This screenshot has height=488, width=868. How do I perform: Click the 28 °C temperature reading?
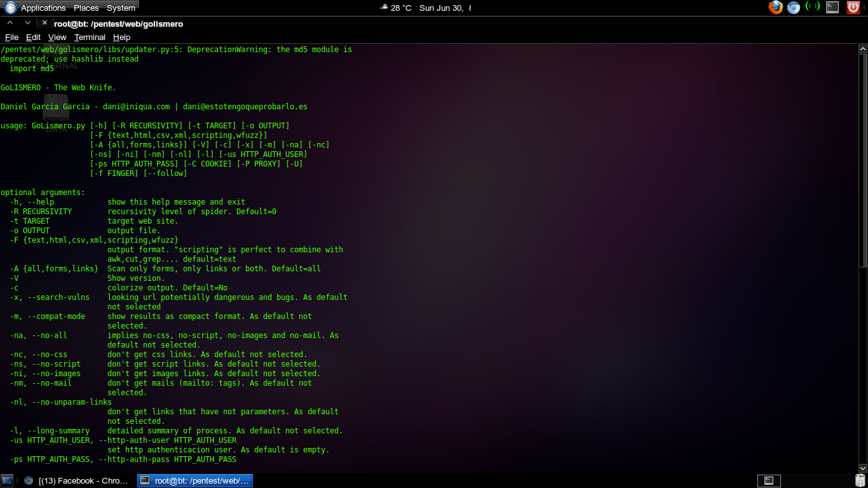click(401, 8)
